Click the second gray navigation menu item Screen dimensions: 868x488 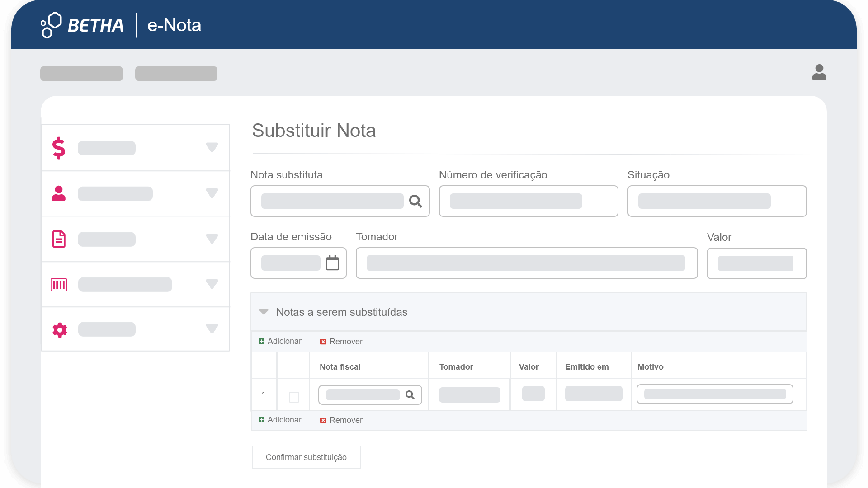point(176,74)
